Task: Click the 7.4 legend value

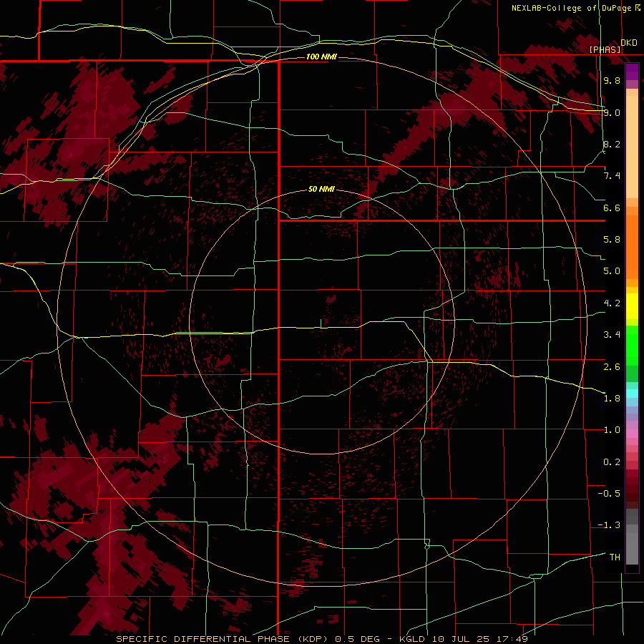Action: click(x=612, y=176)
